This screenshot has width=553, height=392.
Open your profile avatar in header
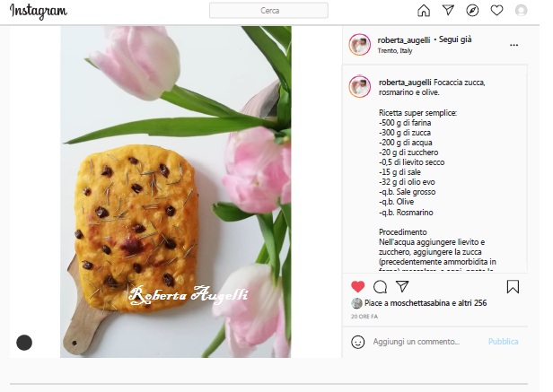click(x=521, y=10)
